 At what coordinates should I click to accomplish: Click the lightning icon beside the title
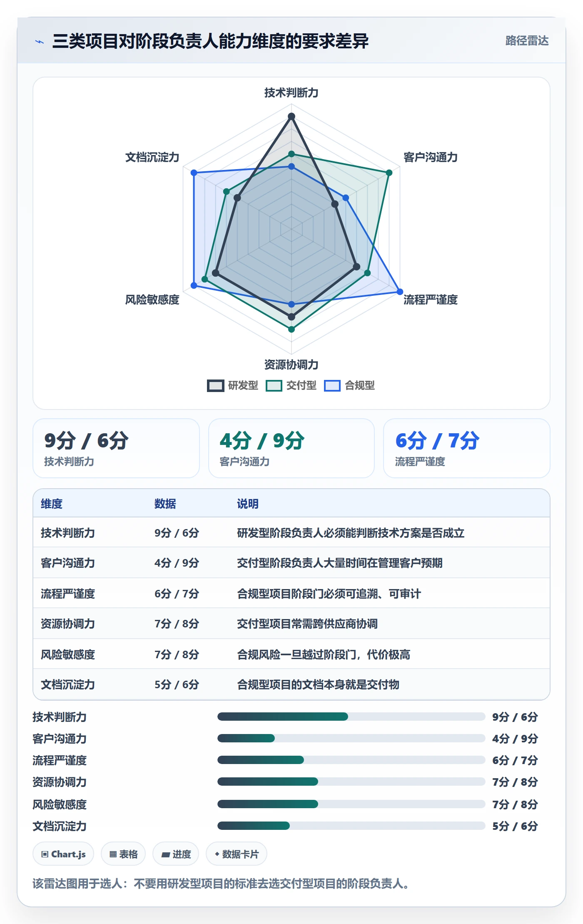click(40, 42)
